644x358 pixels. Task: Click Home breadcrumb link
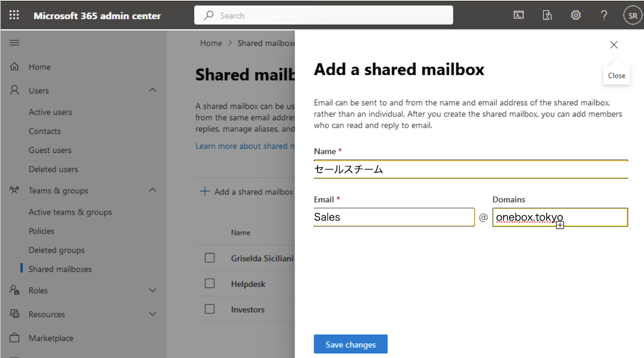click(211, 43)
